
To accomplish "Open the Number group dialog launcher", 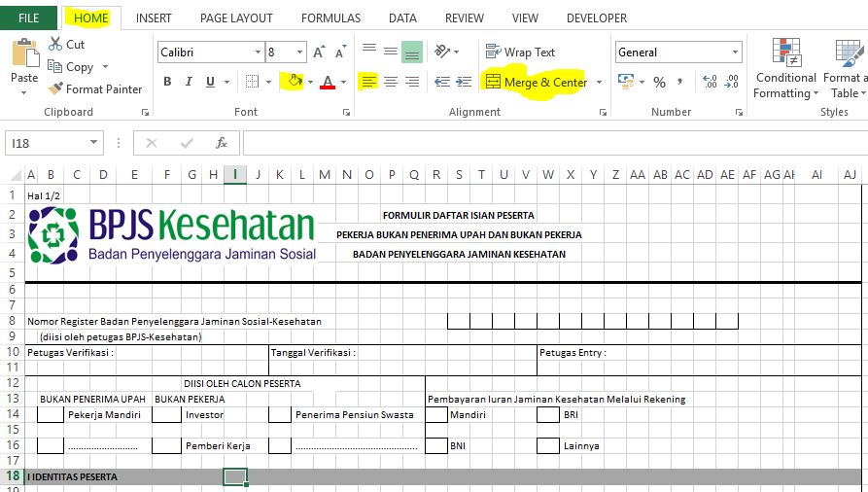I will click(x=739, y=113).
